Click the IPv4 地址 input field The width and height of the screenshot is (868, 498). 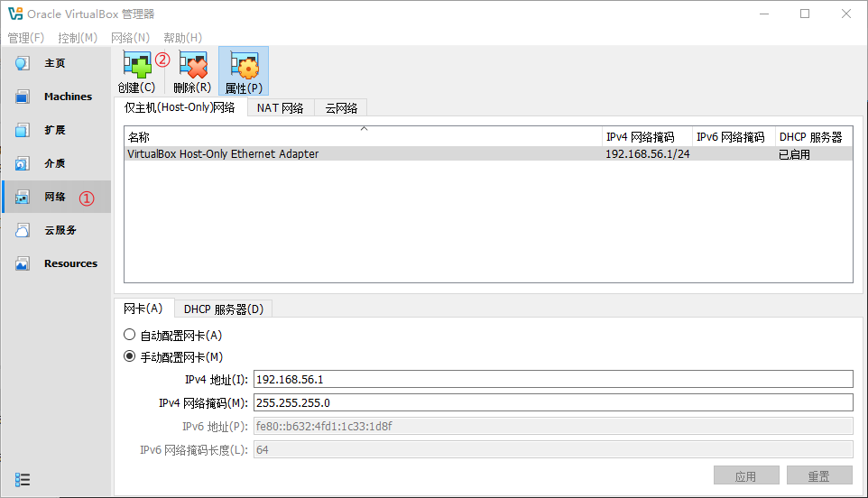pos(553,379)
